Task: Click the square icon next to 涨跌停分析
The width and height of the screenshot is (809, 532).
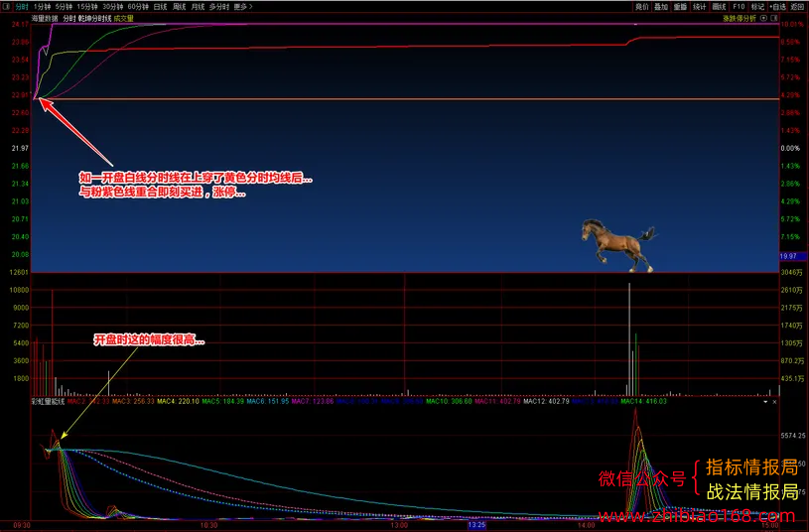Action: pyautogui.click(x=763, y=18)
